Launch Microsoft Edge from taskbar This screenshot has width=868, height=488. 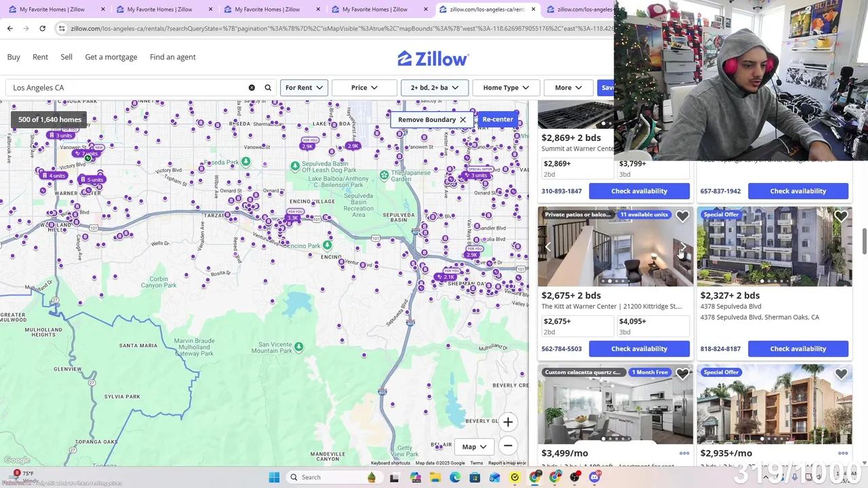[455, 477]
